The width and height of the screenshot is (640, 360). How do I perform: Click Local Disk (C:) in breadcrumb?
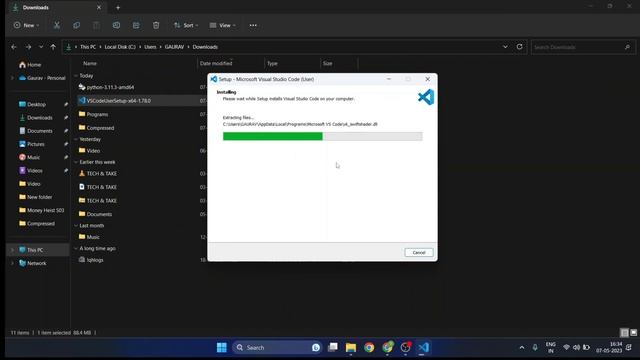tap(120, 47)
